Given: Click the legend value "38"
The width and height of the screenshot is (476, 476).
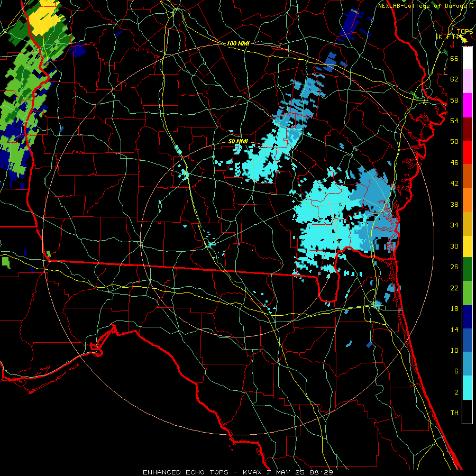Looking at the screenshot, I should pyautogui.click(x=454, y=204).
